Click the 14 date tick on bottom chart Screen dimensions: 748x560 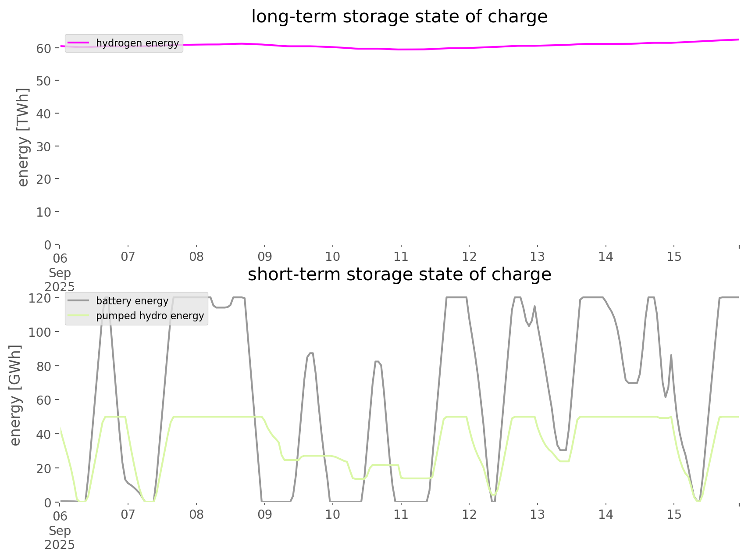pos(606,514)
